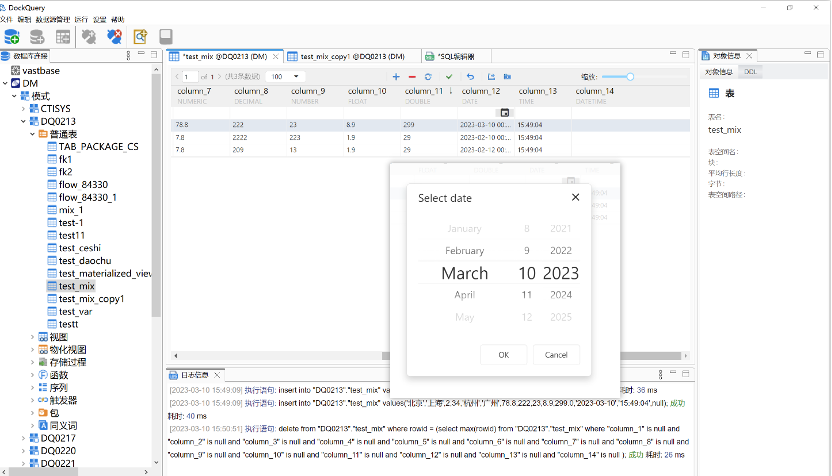This screenshot has width=832, height=476.
Task: Close the Select date dialog with X
Action: tap(575, 197)
